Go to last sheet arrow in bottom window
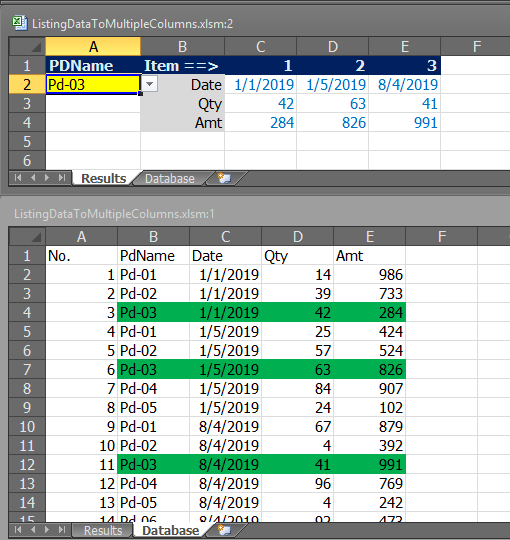This screenshot has height=540, width=510. click(62, 530)
